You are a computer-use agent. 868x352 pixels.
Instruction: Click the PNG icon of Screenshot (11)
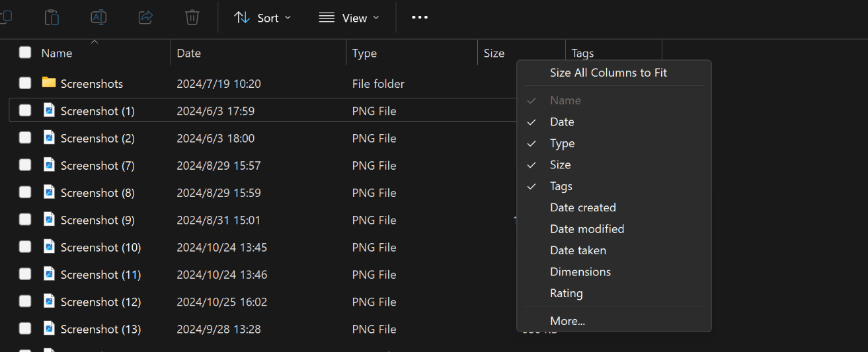coord(48,273)
